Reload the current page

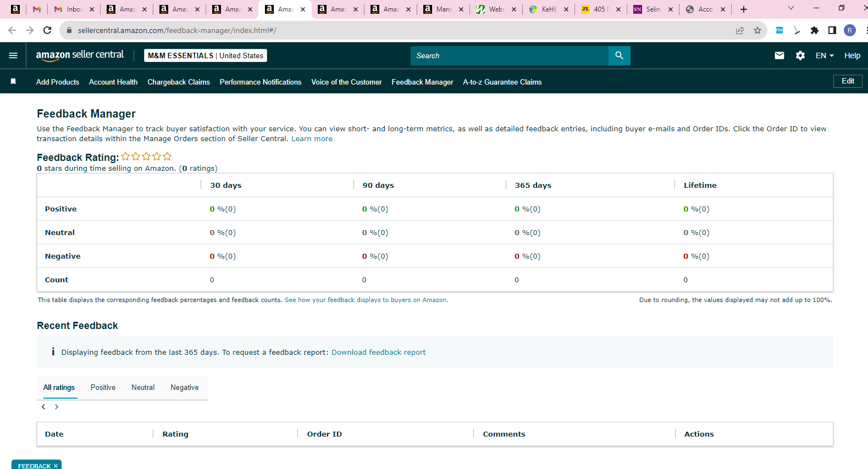pos(47,30)
